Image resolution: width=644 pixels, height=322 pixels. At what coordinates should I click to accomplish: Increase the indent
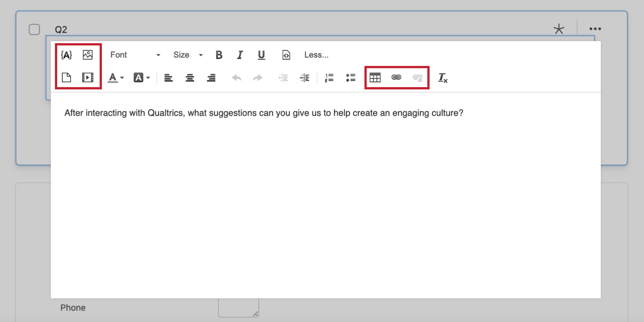pos(305,78)
